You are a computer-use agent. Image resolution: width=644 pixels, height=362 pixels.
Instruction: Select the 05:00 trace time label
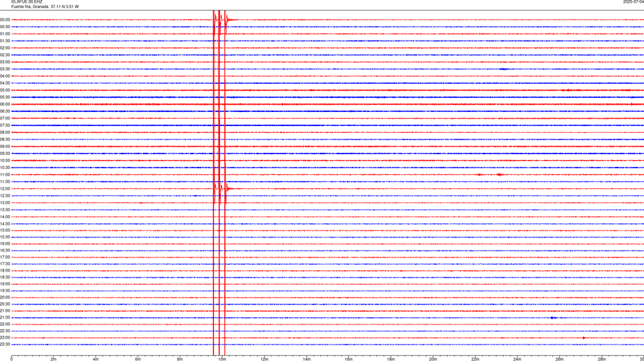5,90
